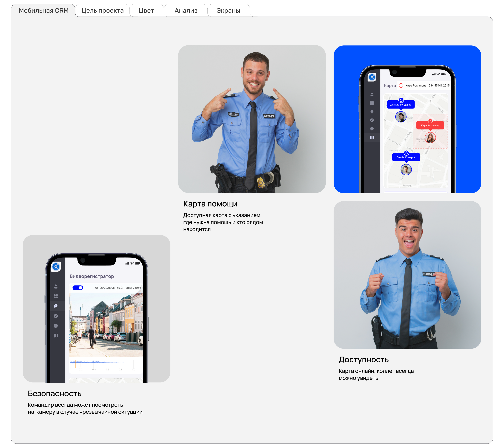Click the map icon in Карта phone sidebar
The height and width of the screenshot is (447, 504).
(x=372, y=137)
